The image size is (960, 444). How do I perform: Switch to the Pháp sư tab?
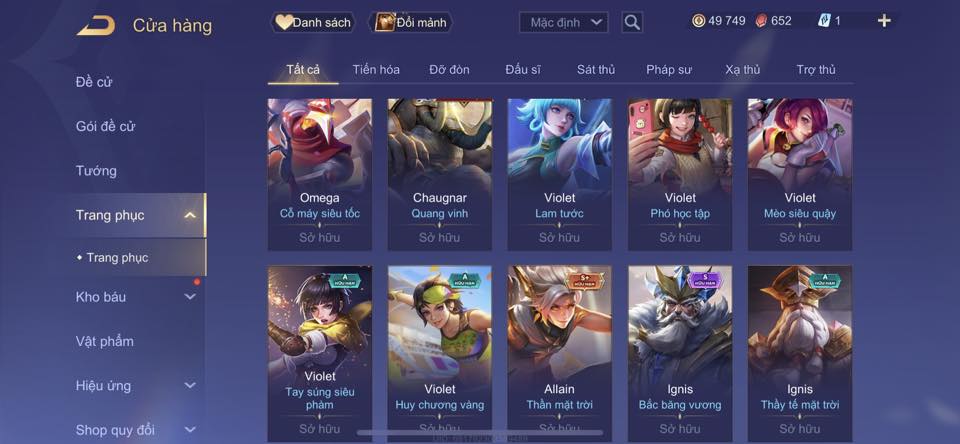669,69
